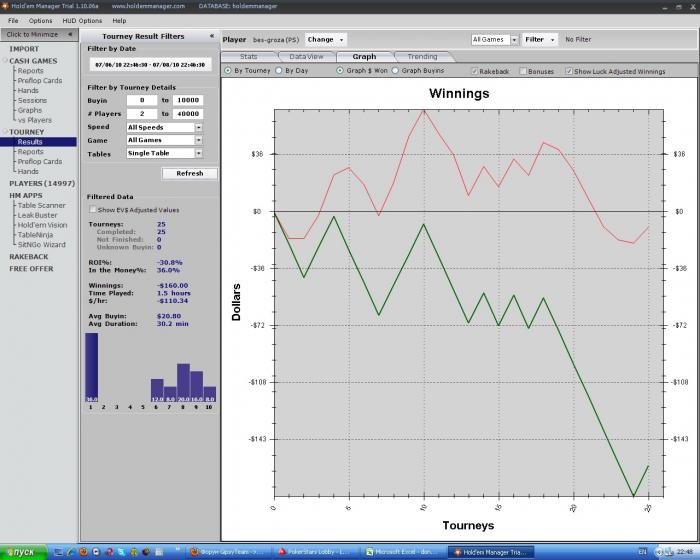Open Table Scanner under HM Apps
This screenshot has height=560, width=700.
41,205
